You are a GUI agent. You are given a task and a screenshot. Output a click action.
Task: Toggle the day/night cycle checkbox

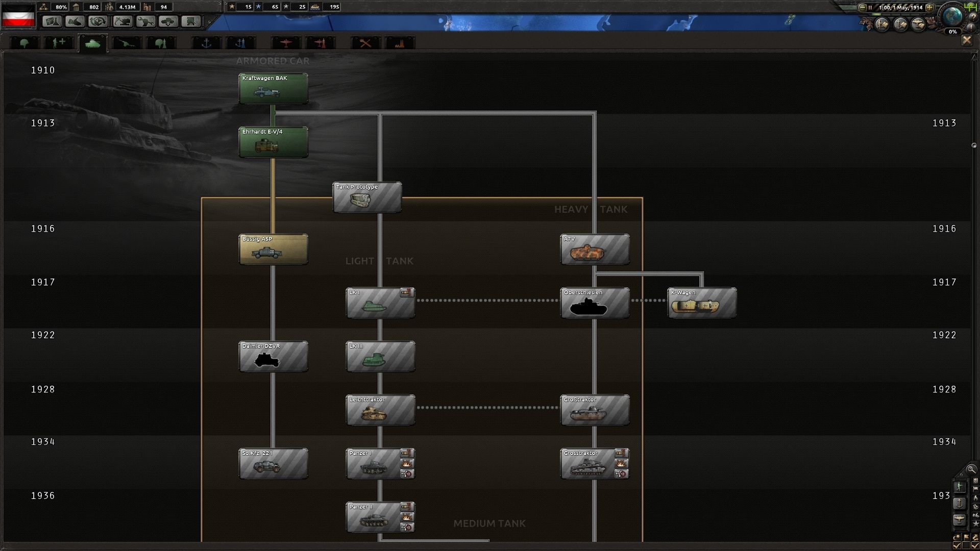click(957, 545)
